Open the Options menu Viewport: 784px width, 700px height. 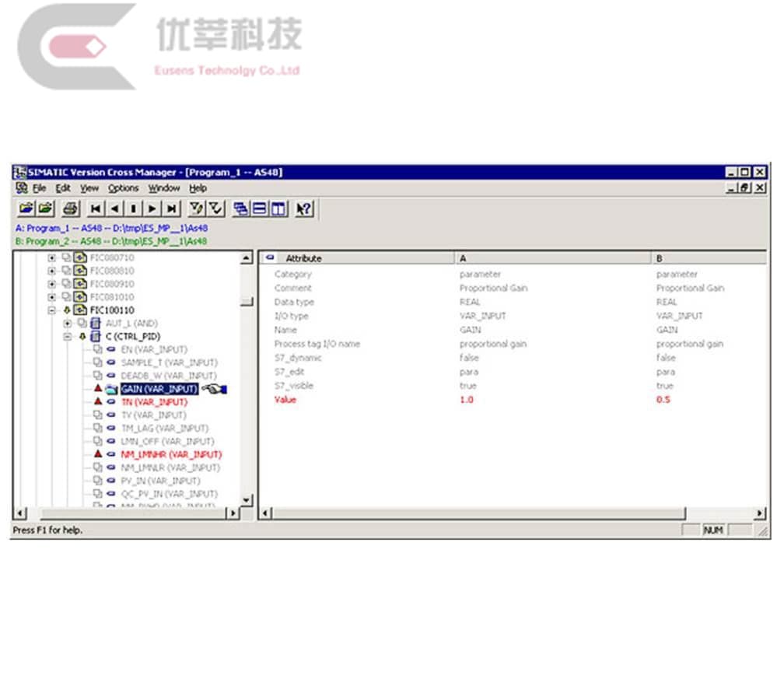pyautogui.click(x=124, y=188)
